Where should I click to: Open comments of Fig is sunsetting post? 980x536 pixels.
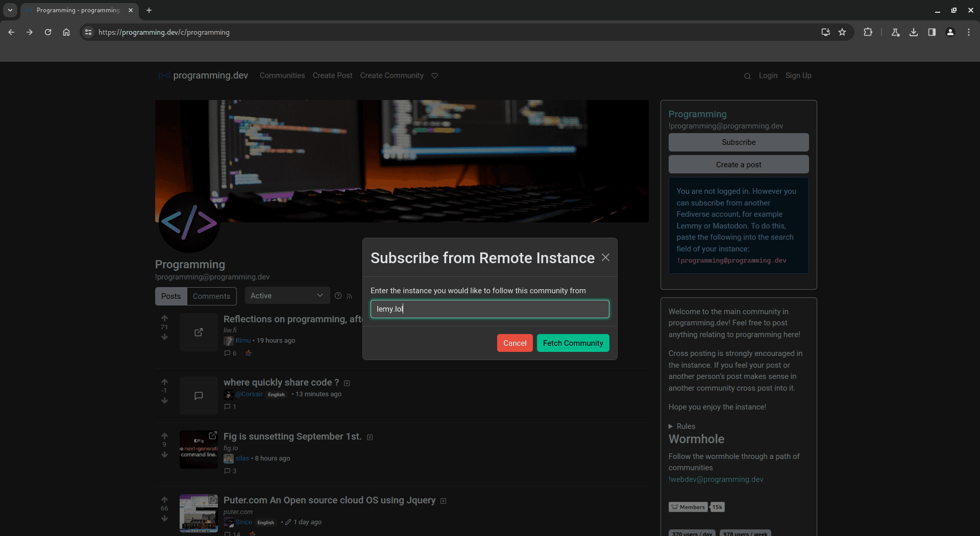230,471
